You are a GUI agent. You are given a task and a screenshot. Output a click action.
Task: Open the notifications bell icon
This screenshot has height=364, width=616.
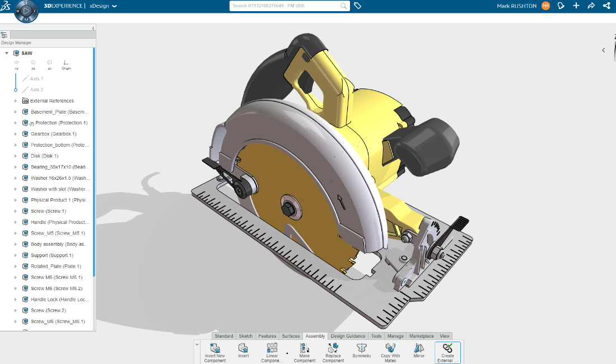point(561,6)
